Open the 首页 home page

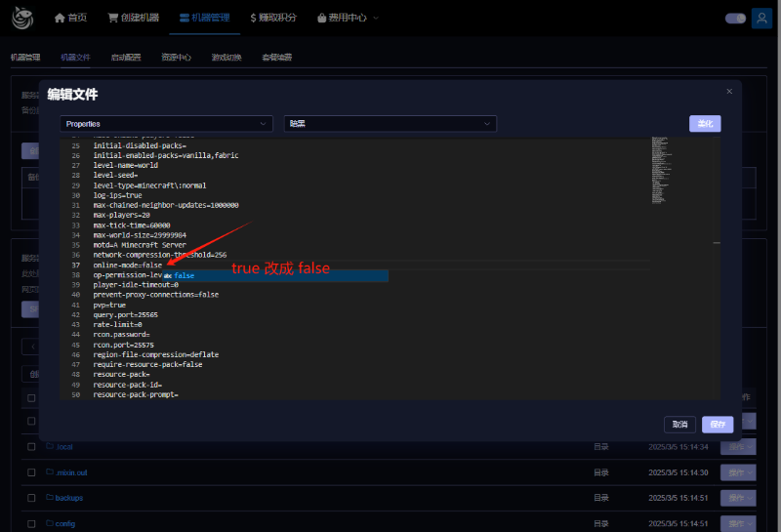point(70,18)
